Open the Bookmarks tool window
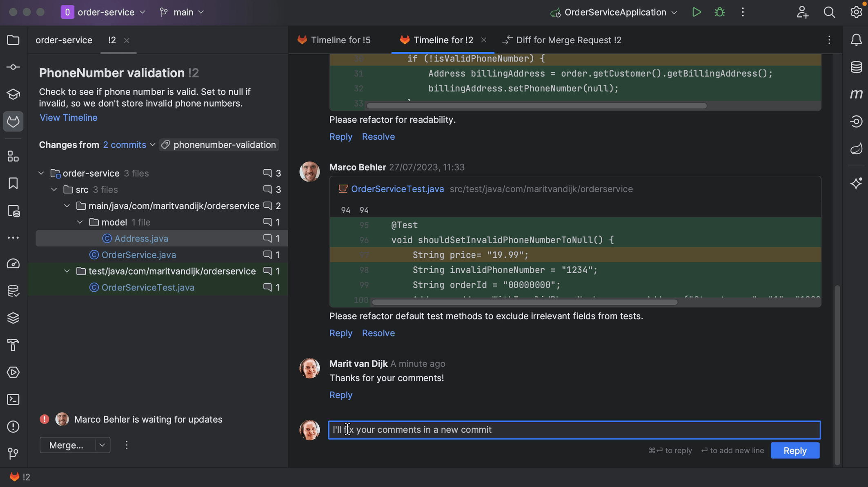 tap(13, 184)
